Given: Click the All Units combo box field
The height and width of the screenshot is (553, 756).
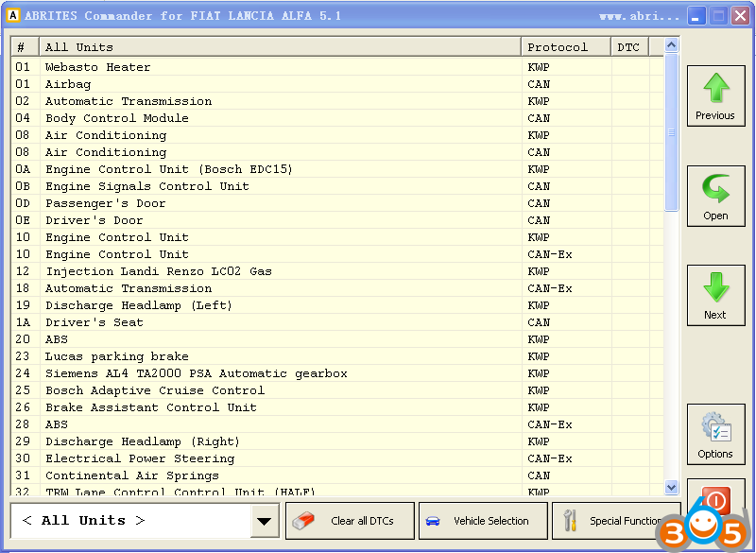Looking at the screenshot, I should tap(130, 521).
